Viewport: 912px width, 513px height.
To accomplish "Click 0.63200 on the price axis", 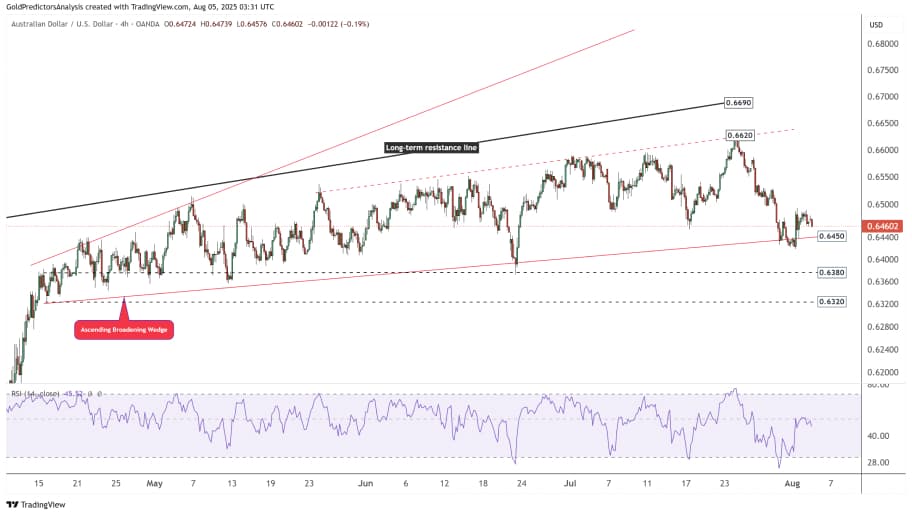I will click(882, 304).
